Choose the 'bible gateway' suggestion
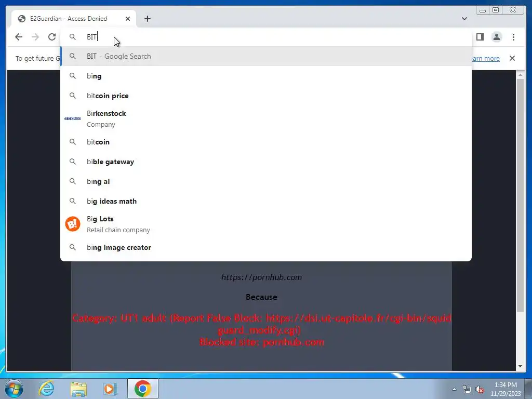The height and width of the screenshot is (399, 532). (266, 162)
